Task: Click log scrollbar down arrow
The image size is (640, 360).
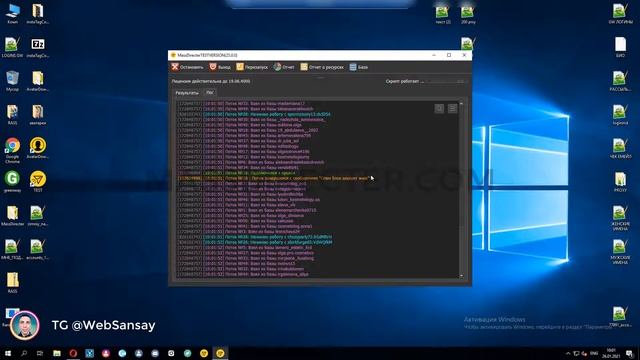Action: [461, 276]
